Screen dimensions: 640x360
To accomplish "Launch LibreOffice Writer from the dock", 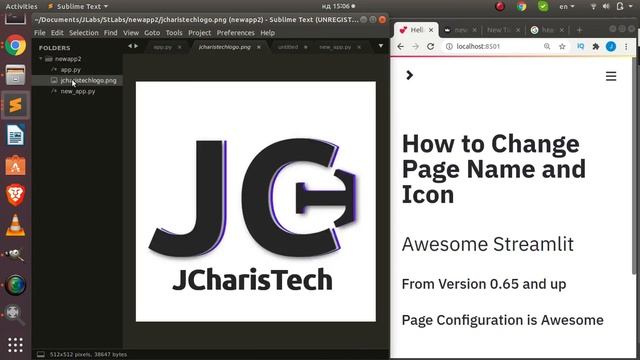I will click(x=16, y=135).
